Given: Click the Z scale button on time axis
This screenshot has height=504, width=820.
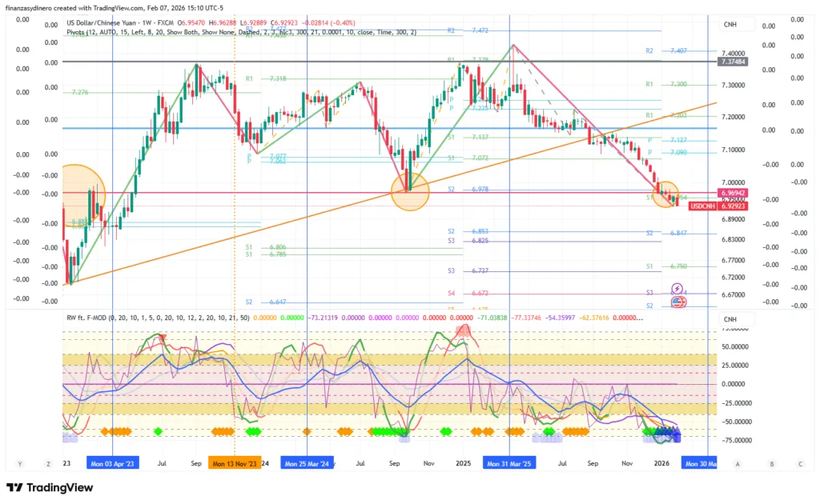Looking at the screenshot, I should (48, 463).
